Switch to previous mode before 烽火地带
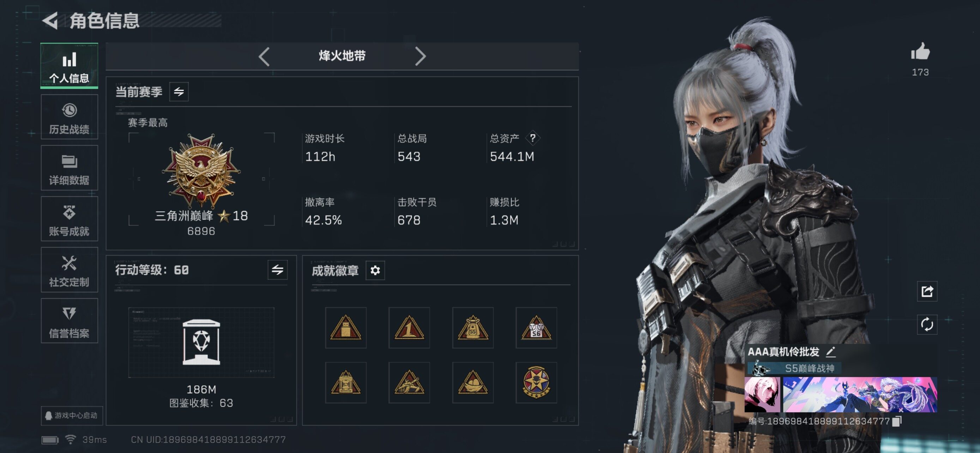The width and height of the screenshot is (980, 453). tap(264, 57)
